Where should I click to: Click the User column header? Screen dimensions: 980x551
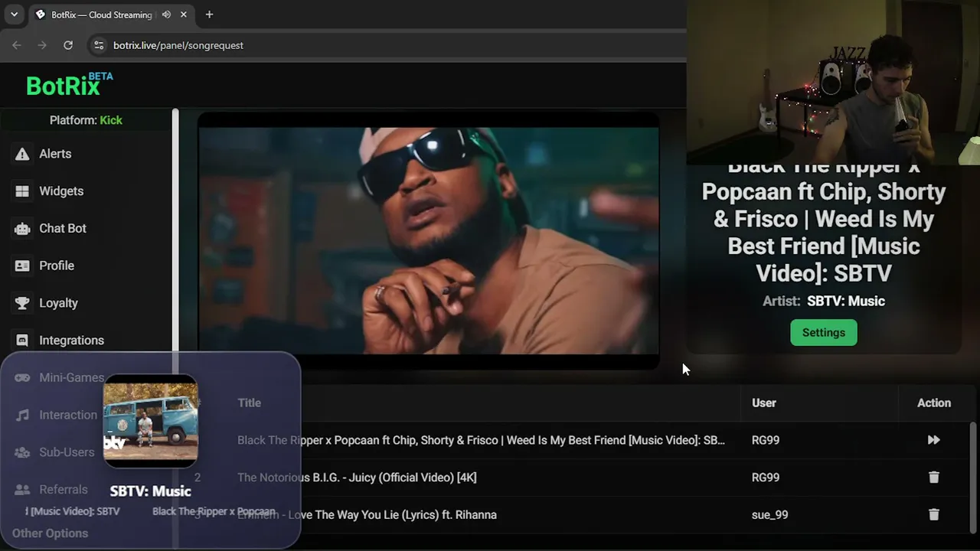coord(764,403)
